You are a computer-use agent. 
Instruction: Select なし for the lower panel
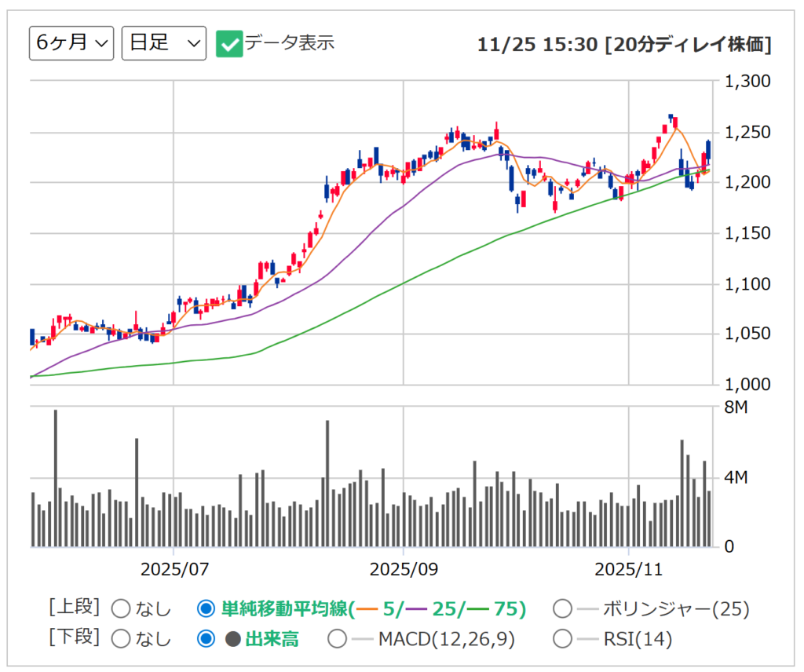(122, 639)
